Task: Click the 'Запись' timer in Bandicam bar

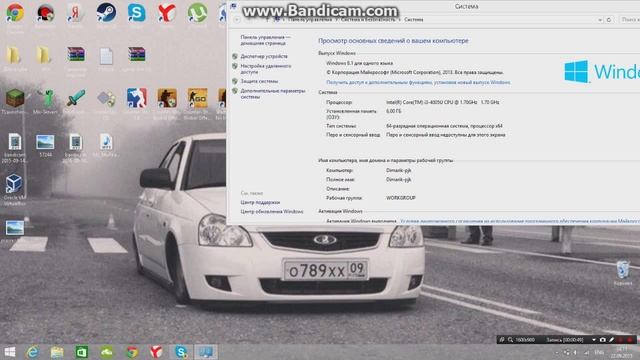Action: click(565, 340)
